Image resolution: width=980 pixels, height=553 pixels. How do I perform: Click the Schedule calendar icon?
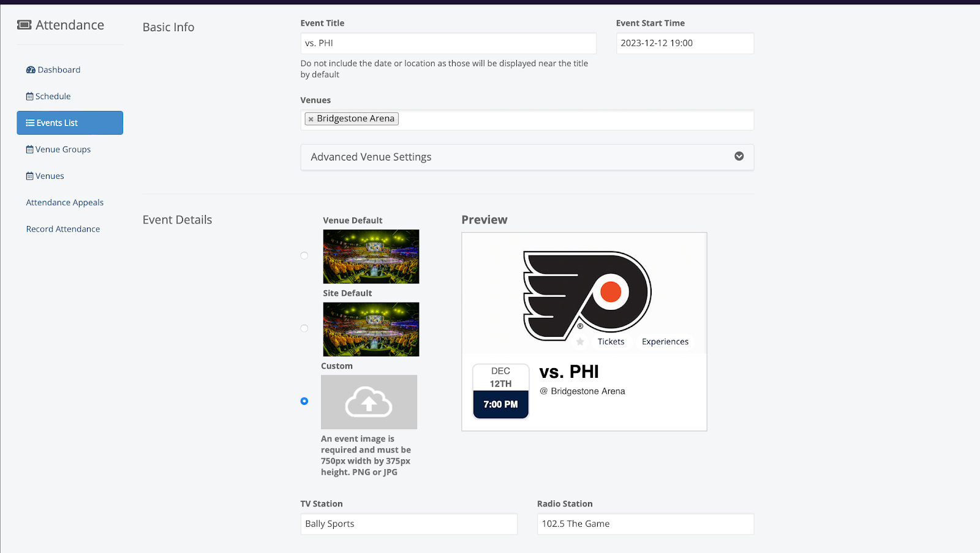[x=29, y=96]
